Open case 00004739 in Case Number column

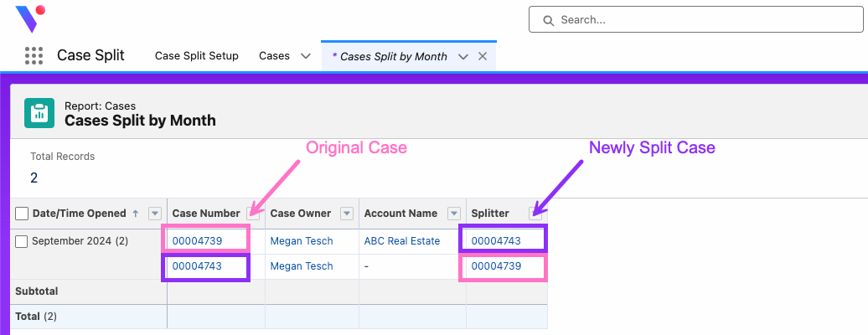(197, 241)
